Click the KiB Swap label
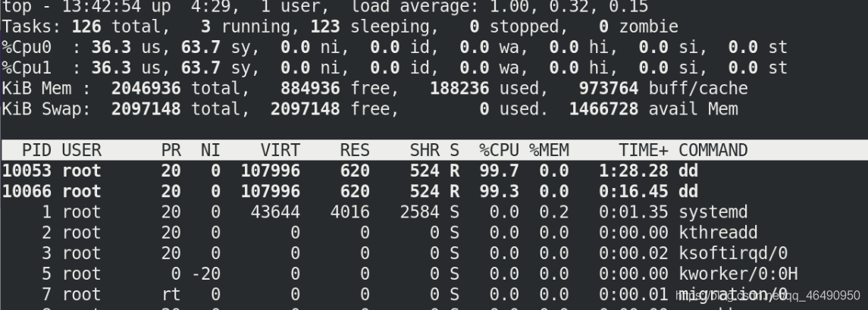This screenshot has height=310, width=868. click(x=46, y=108)
